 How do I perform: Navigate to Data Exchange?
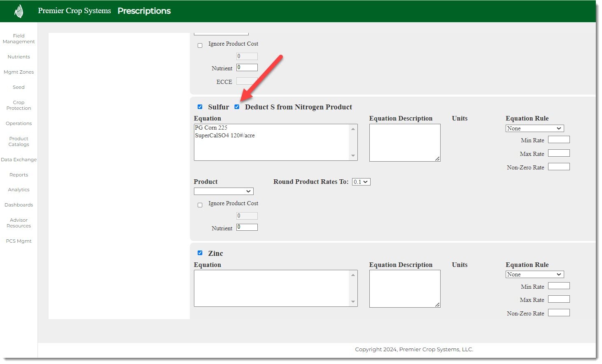[19, 160]
